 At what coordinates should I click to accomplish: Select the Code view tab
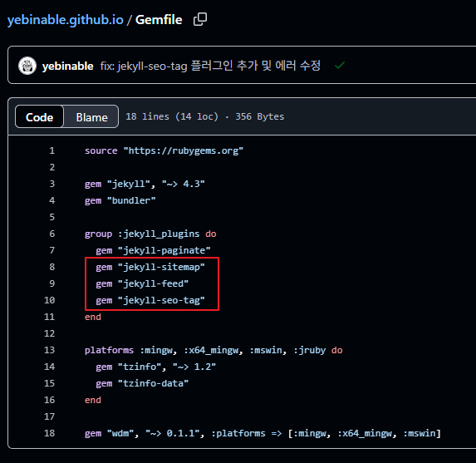click(x=40, y=117)
